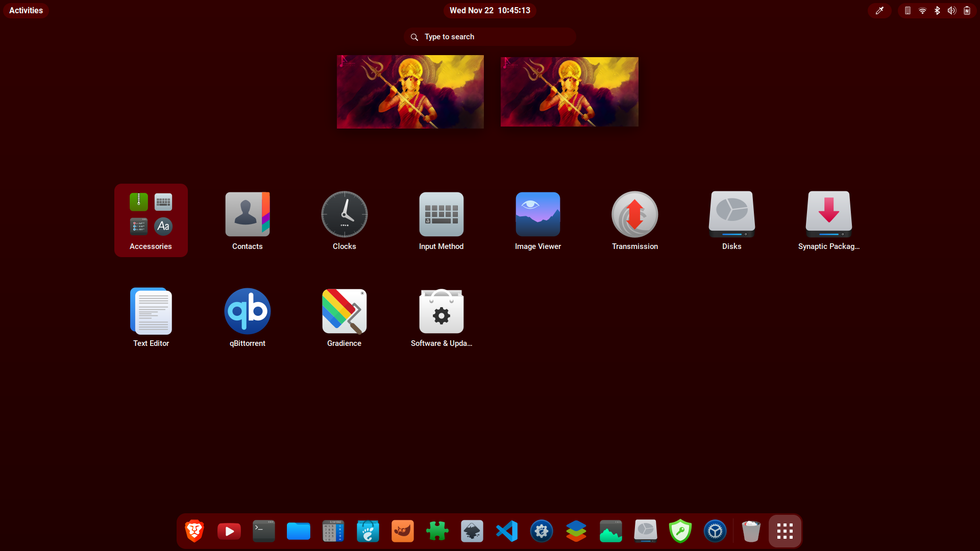Launch the stacked layers app in dock
This screenshot has width=980, height=551.
(576, 531)
